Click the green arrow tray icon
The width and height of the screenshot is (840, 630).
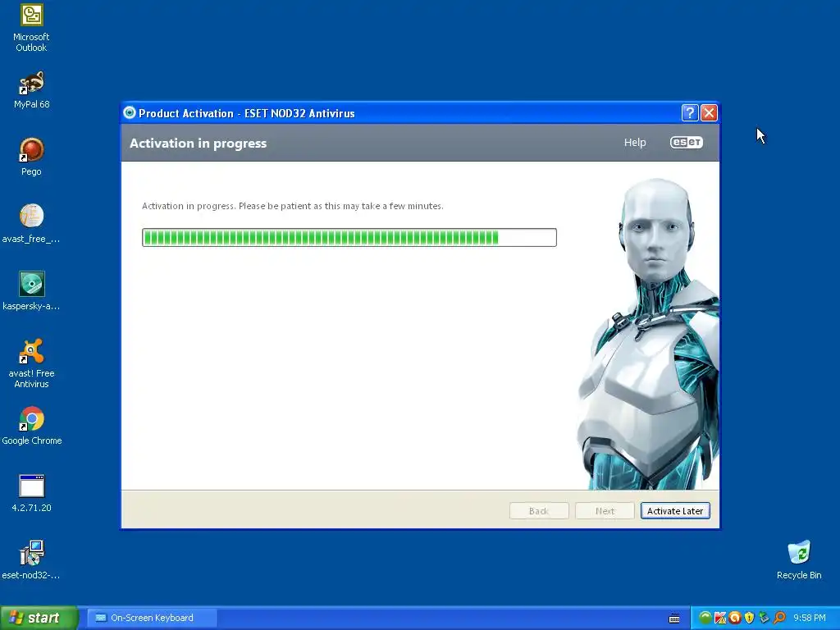coord(705,618)
